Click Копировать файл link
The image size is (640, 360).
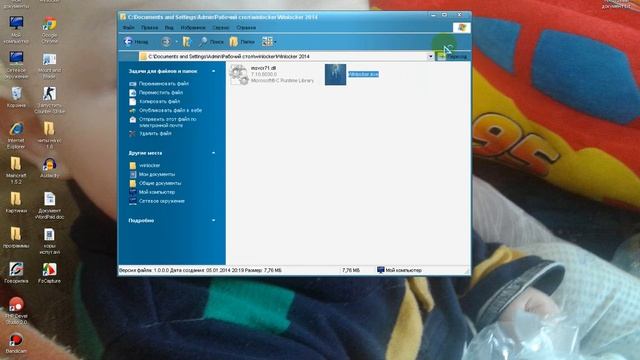tap(159, 102)
